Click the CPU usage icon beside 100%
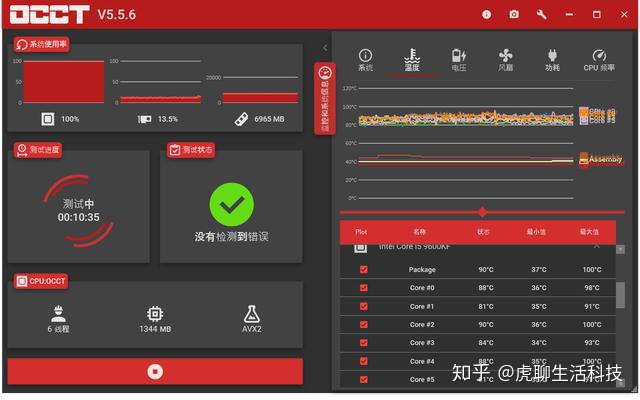This screenshot has height=400, width=640. (48, 119)
